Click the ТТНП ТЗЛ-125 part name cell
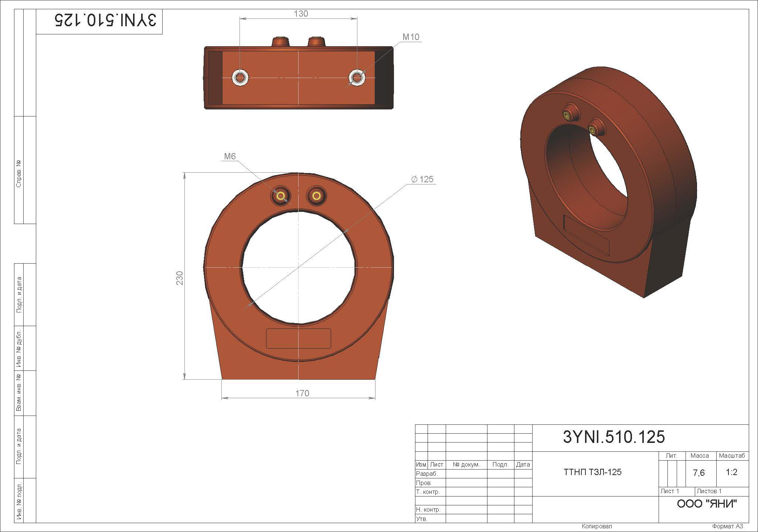Viewport: 758px width, 532px height. 592,472
